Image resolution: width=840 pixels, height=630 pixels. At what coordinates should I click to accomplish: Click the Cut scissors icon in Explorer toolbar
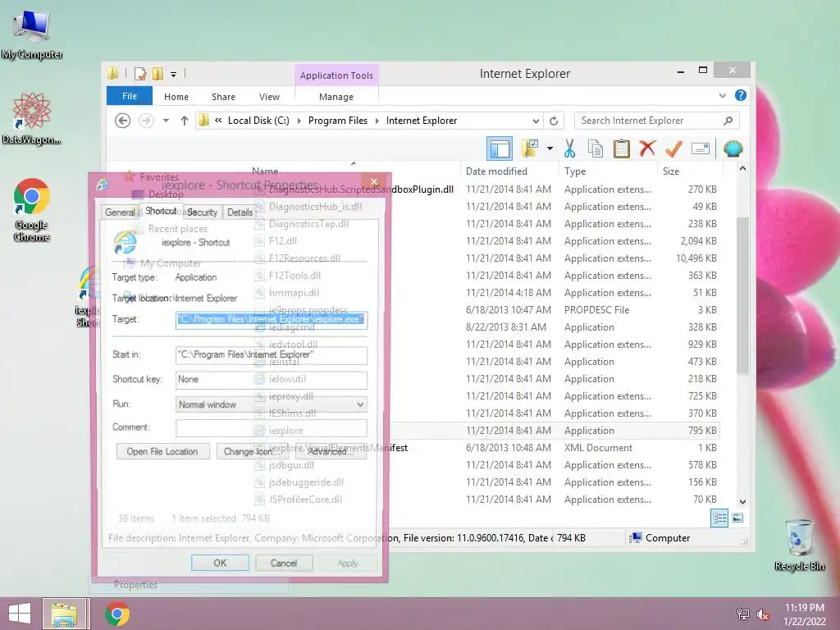coord(569,148)
